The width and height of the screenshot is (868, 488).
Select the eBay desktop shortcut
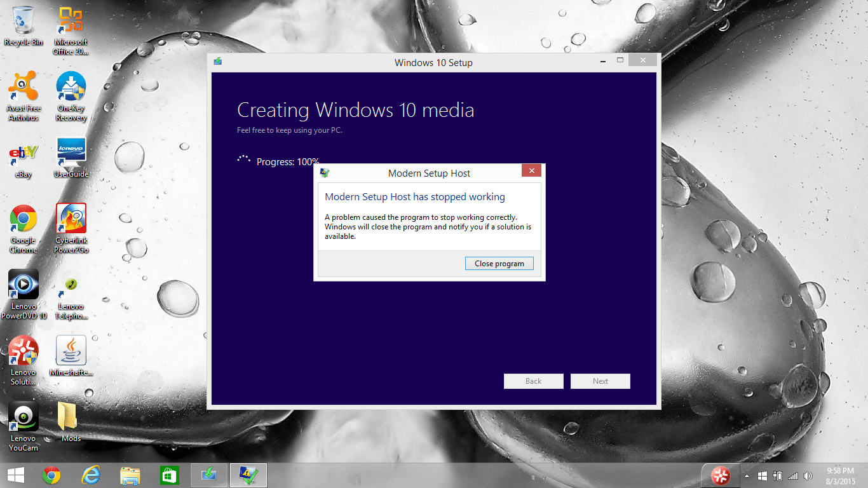[x=24, y=159]
